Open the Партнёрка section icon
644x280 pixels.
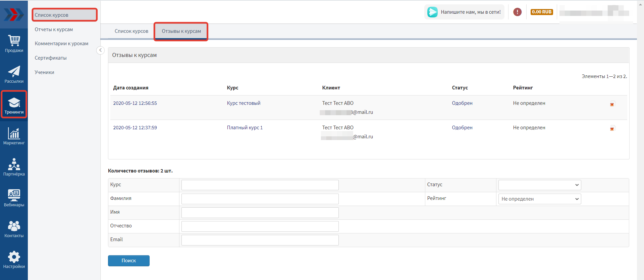[x=14, y=167]
